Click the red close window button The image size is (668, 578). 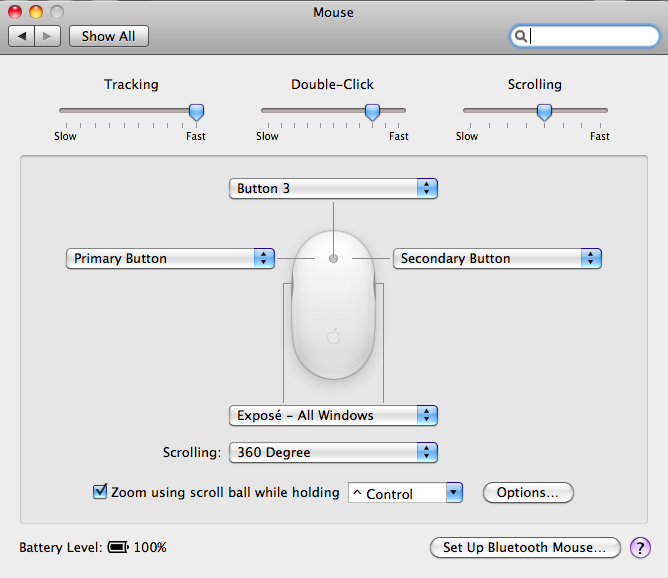point(15,12)
